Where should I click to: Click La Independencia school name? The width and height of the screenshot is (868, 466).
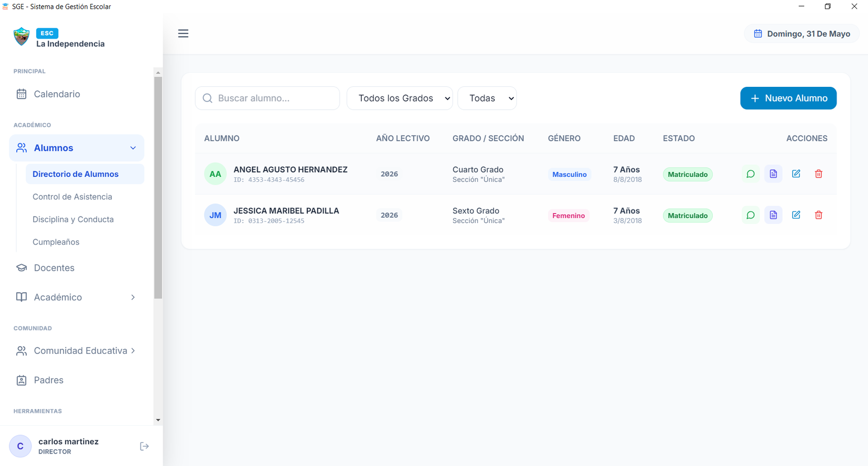coord(71,44)
